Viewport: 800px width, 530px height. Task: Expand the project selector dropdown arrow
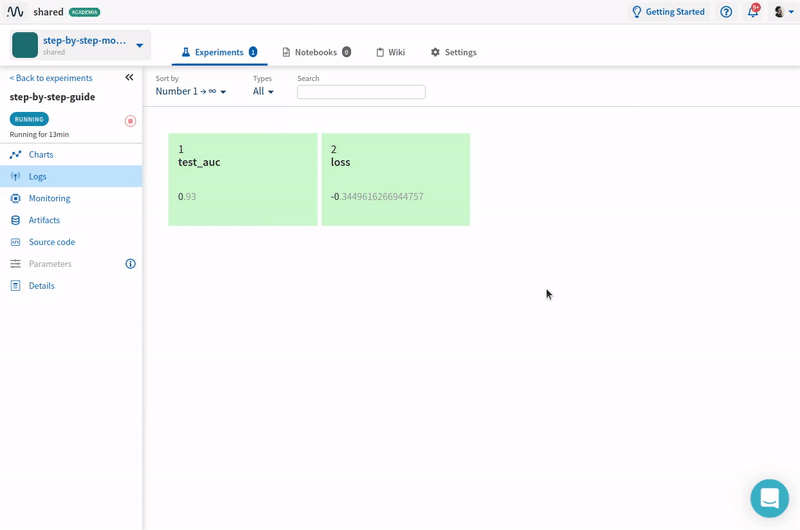tap(139, 45)
